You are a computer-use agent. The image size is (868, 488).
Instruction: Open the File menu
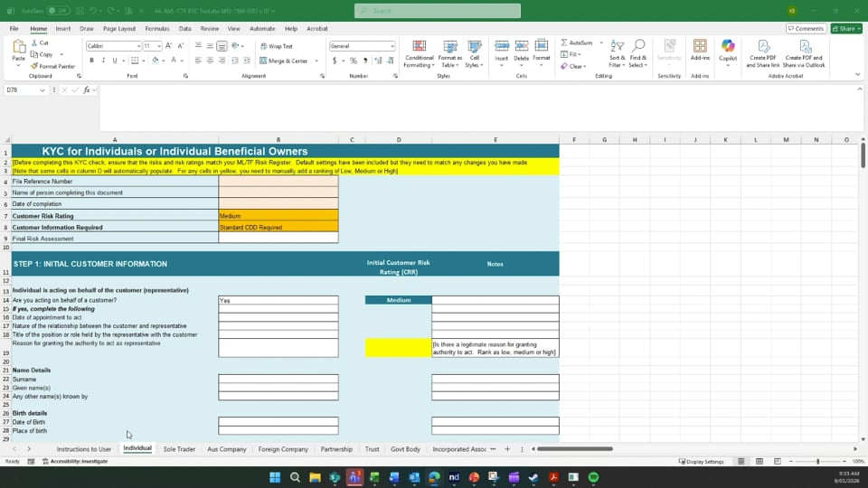pyautogui.click(x=14, y=29)
